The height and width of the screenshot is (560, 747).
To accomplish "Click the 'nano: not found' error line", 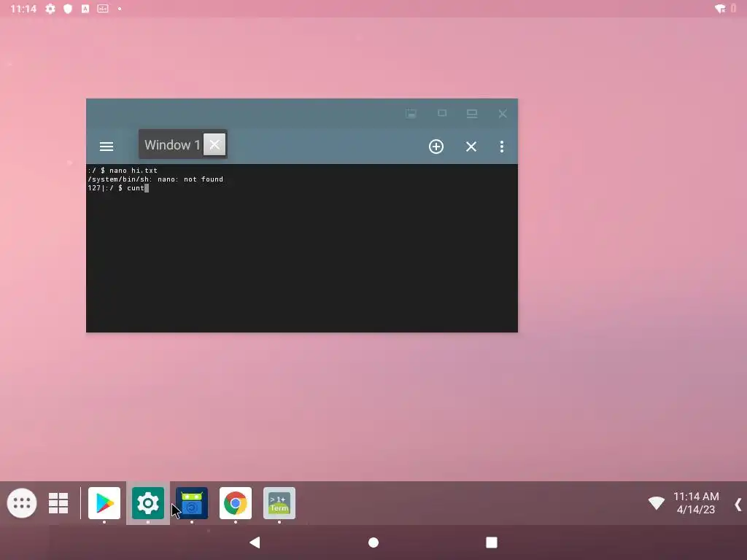I will tap(155, 179).
